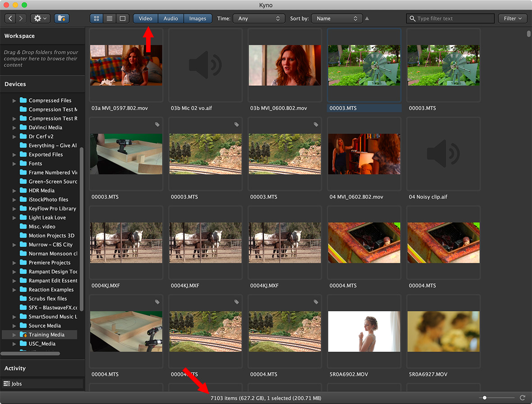Select the SFX – BlastwaveFX folder label

[53, 308]
